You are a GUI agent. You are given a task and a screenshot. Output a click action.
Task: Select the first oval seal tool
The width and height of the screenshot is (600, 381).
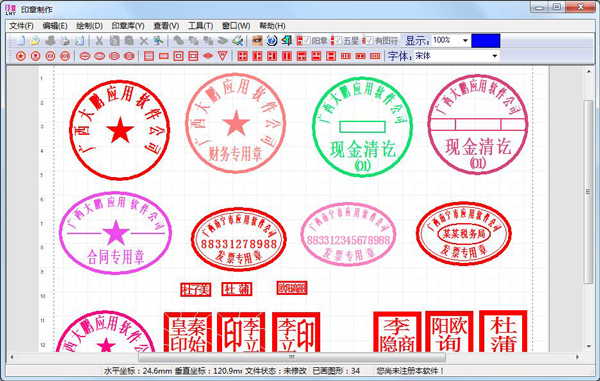click(x=85, y=56)
